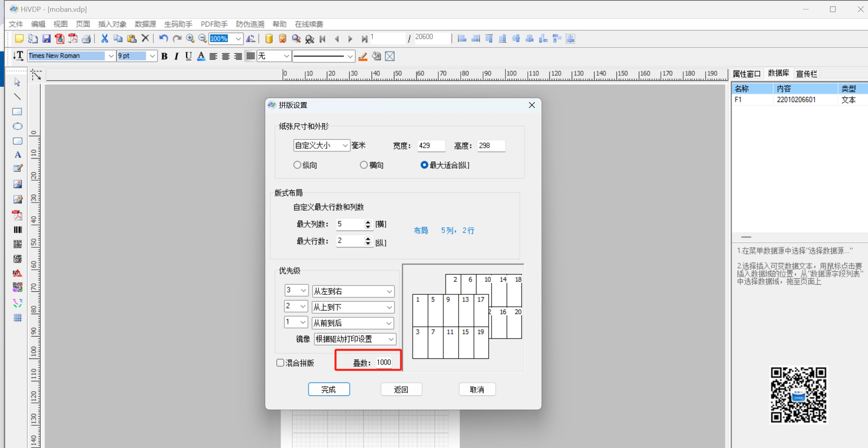
Task: Open first priority number dropdown showing 3
Action: coord(296,290)
